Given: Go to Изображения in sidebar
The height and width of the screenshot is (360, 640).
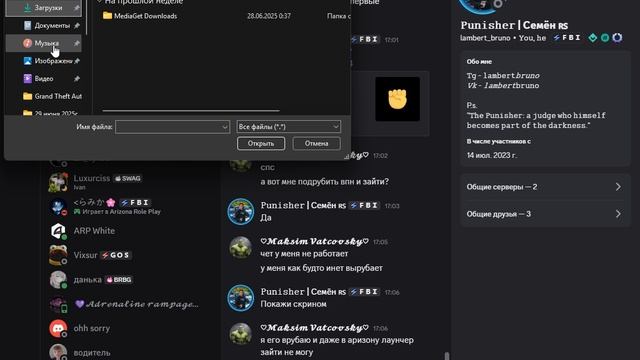Looking at the screenshot, I should click(44, 61).
